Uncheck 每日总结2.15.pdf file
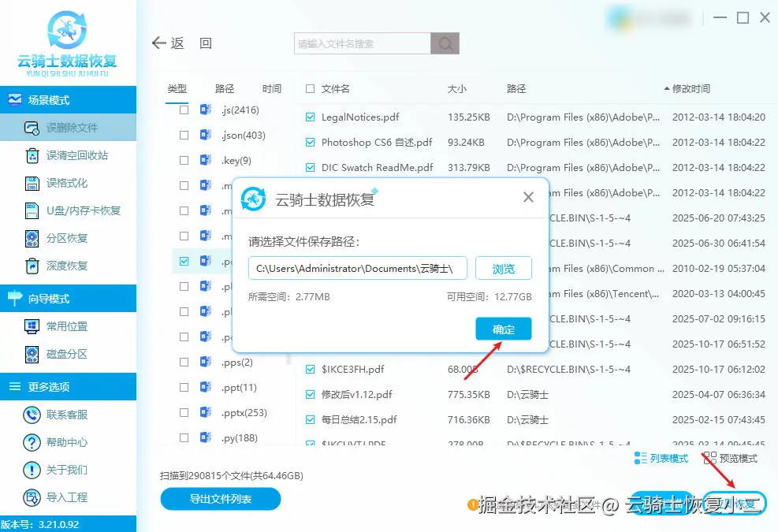The width and height of the screenshot is (778, 532). (x=310, y=420)
